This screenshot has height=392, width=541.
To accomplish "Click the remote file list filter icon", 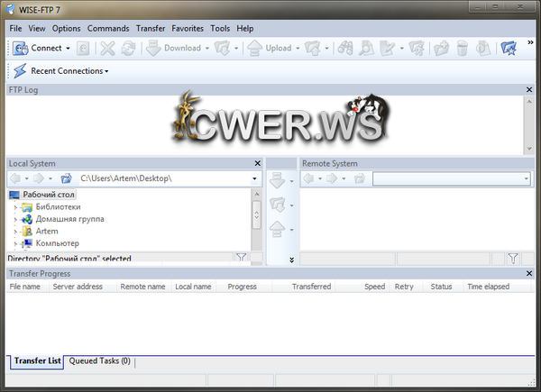I will pyautogui.click(x=513, y=259).
